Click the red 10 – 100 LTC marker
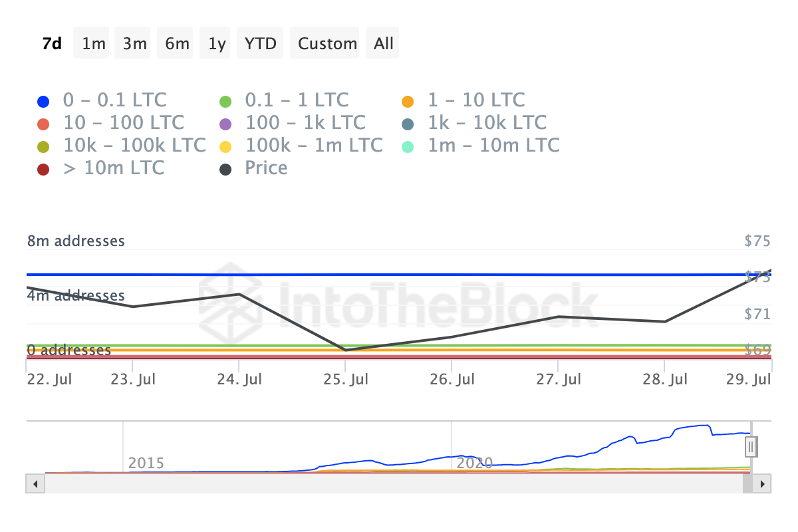Image resolution: width=798 pixels, height=532 pixels. point(43,124)
